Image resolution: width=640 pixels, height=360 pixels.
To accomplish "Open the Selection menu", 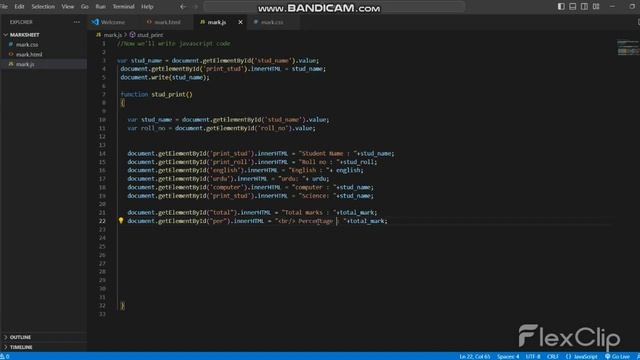I will (x=43, y=7).
